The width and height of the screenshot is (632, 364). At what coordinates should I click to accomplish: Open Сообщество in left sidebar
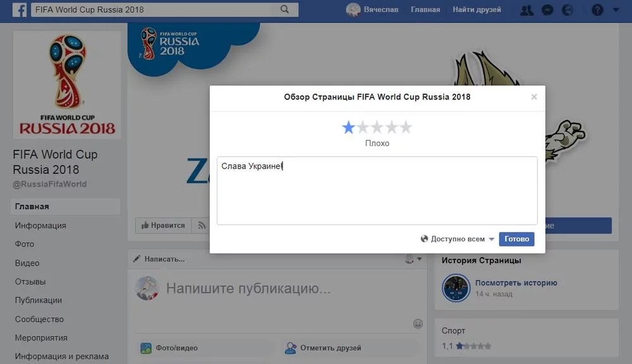[x=39, y=319]
